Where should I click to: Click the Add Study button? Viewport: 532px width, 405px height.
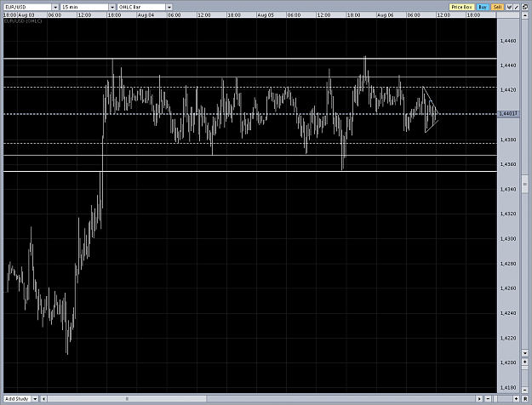point(17,399)
